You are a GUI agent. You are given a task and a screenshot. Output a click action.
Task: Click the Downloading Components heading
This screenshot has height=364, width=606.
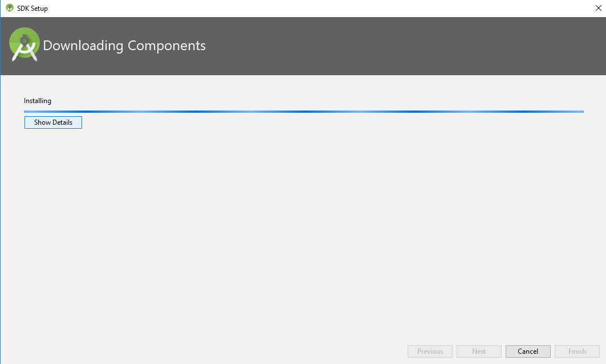click(x=124, y=46)
